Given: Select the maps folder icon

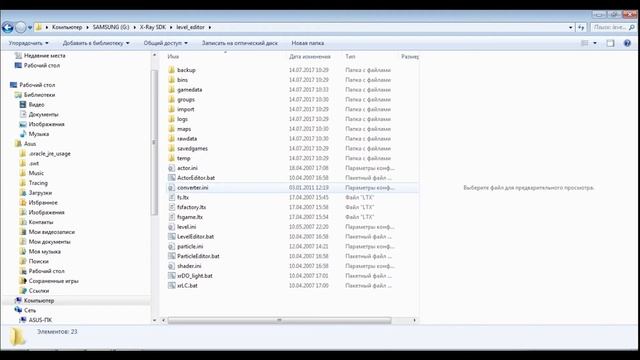Looking at the screenshot, I should [171, 129].
